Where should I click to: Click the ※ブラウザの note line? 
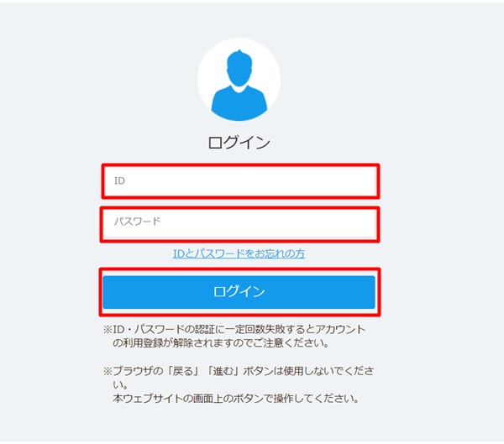(x=239, y=371)
